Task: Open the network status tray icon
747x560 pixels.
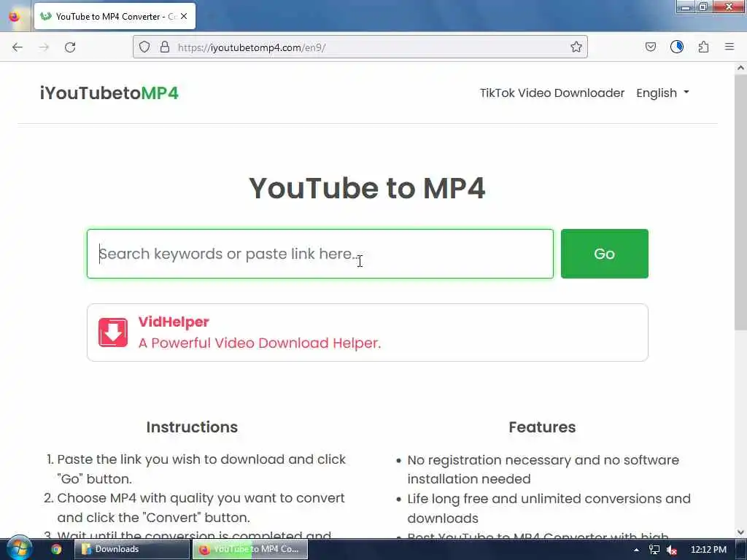Action: click(x=654, y=550)
